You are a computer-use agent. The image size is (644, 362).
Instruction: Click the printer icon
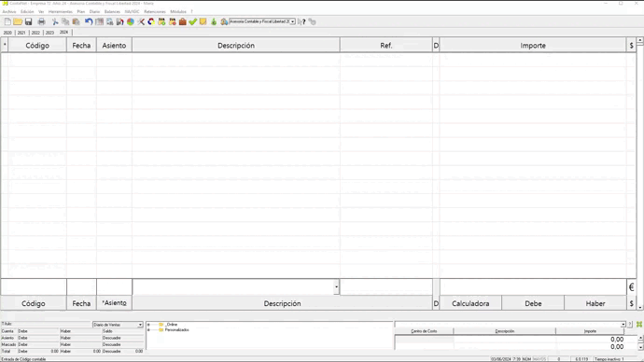click(41, 21)
